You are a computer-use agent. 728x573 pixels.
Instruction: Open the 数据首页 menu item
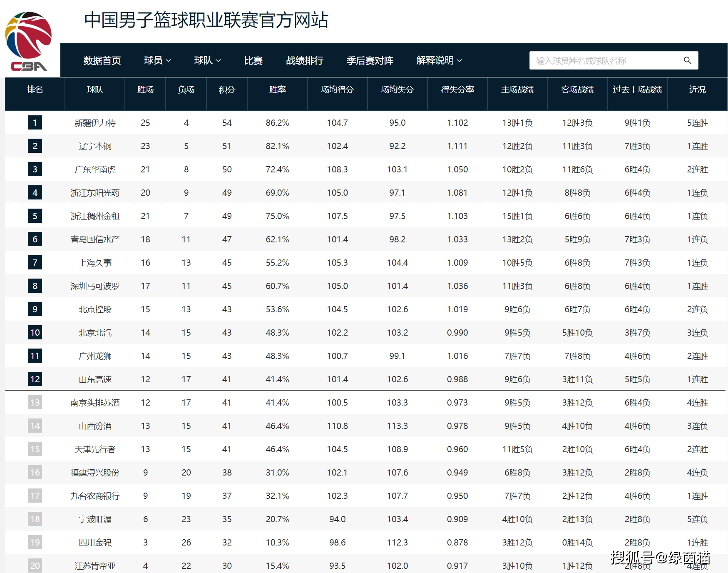click(102, 60)
